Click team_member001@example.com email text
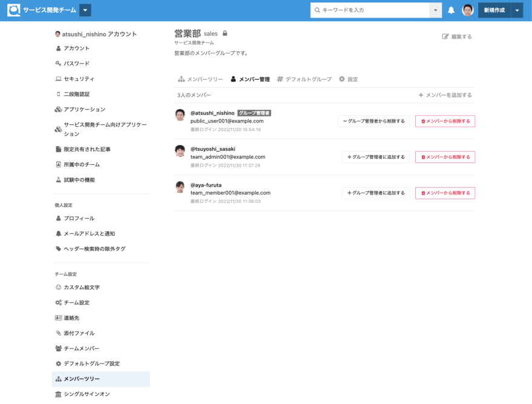This screenshot has height=404, width=532. pos(230,193)
